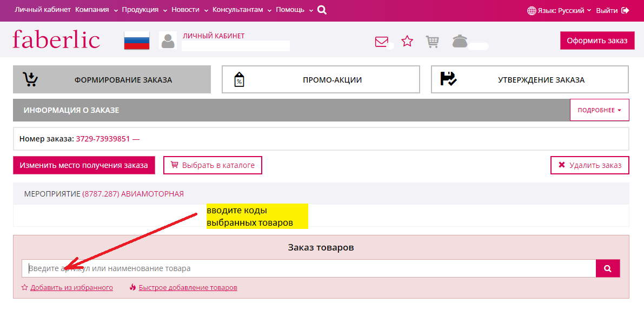The image size is (644, 311).
Task: Switch to Утверждение заказа tab
Action: tap(530, 79)
